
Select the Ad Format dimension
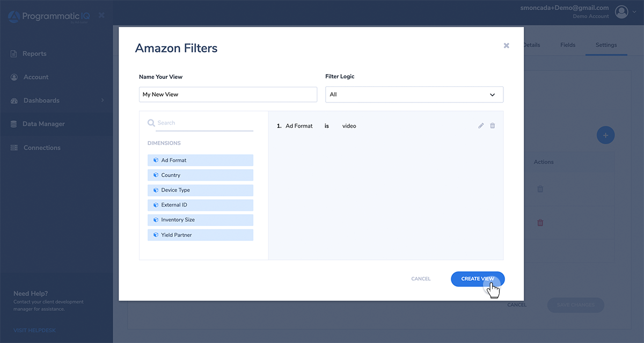[200, 160]
